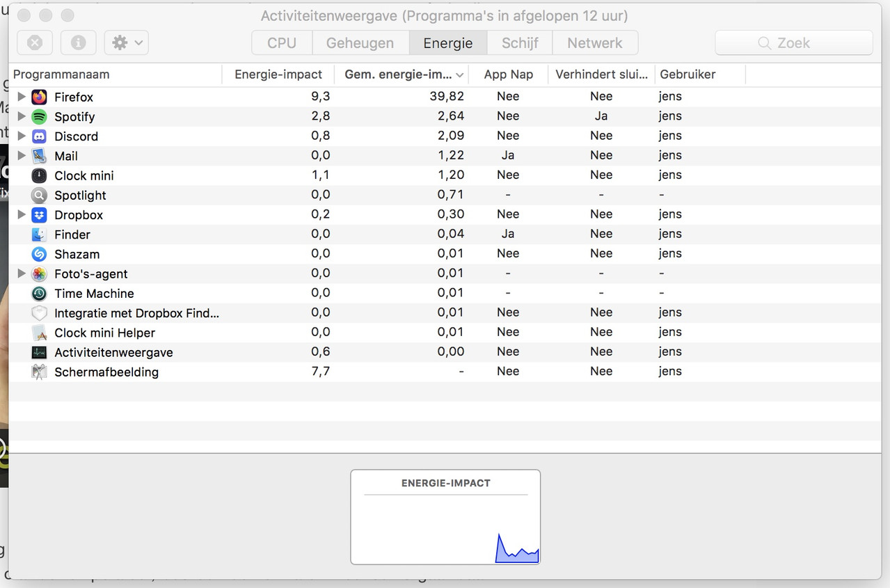Click the Shazam app icon
Screen dimensions: 890x588
[39, 254]
